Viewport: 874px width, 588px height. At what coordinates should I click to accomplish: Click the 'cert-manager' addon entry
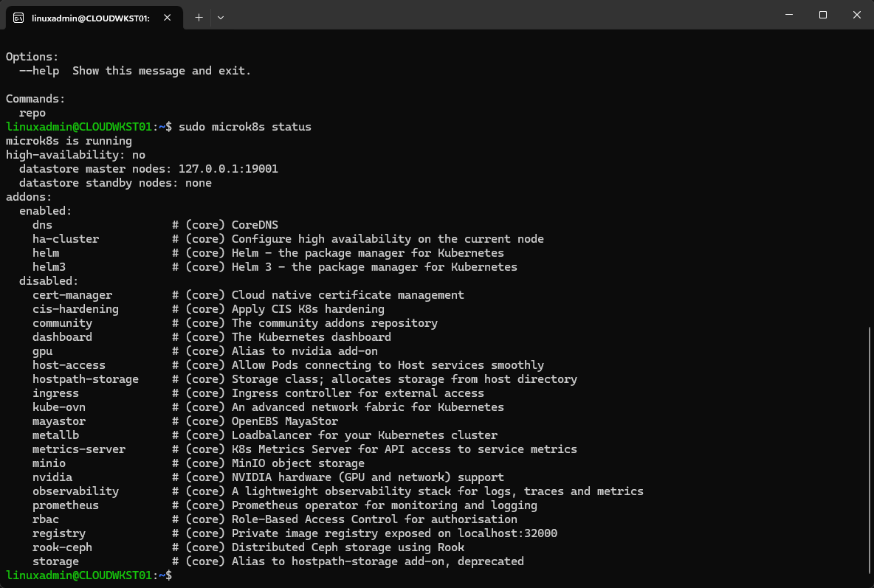coord(72,295)
